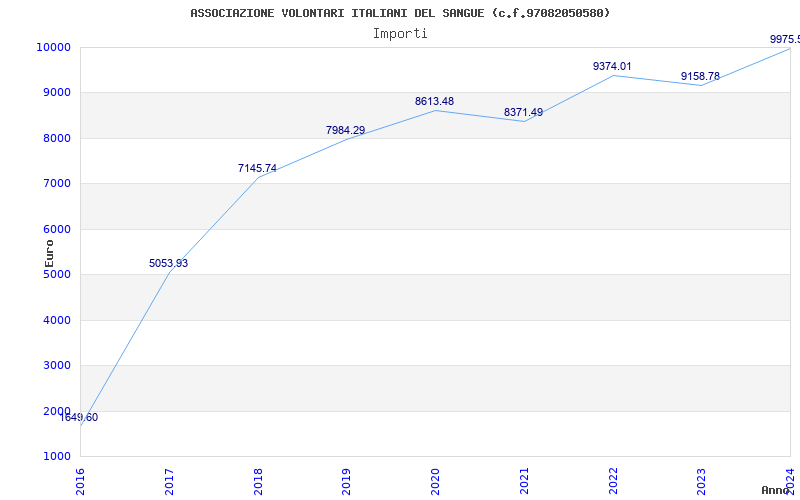Click the 5053.93 data label
The width and height of the screenshot is (800, 500).
point(168,263)
